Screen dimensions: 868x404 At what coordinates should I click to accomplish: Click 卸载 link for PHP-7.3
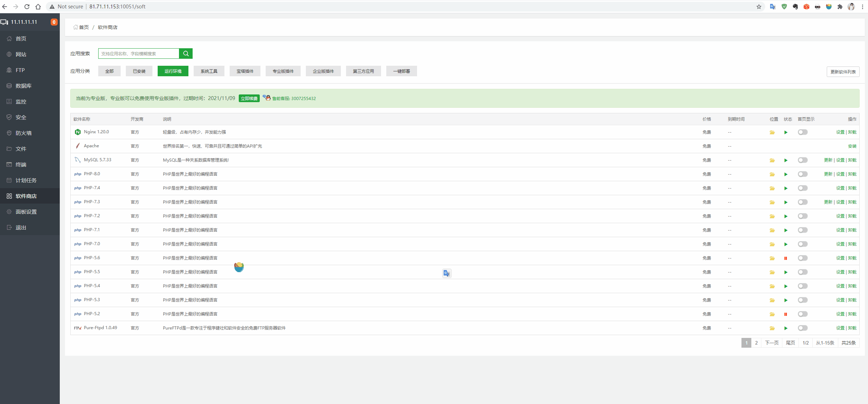(852, 202)
